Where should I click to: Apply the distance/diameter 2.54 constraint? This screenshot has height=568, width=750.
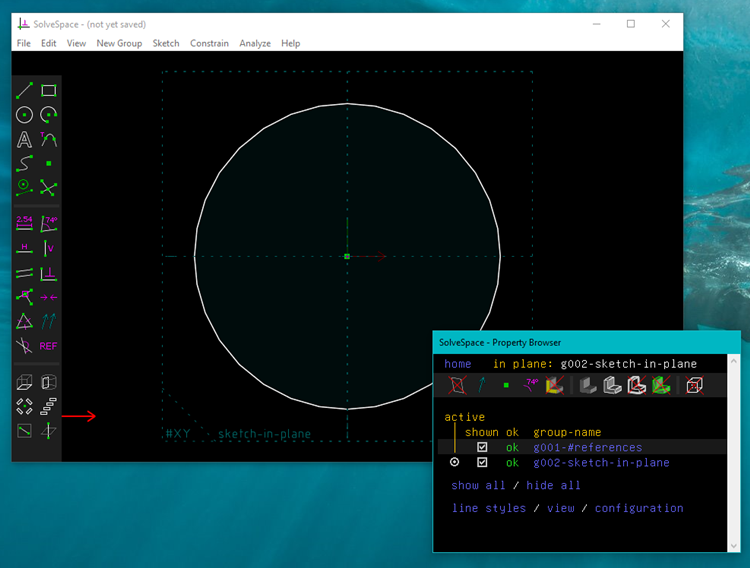(24, 223)
